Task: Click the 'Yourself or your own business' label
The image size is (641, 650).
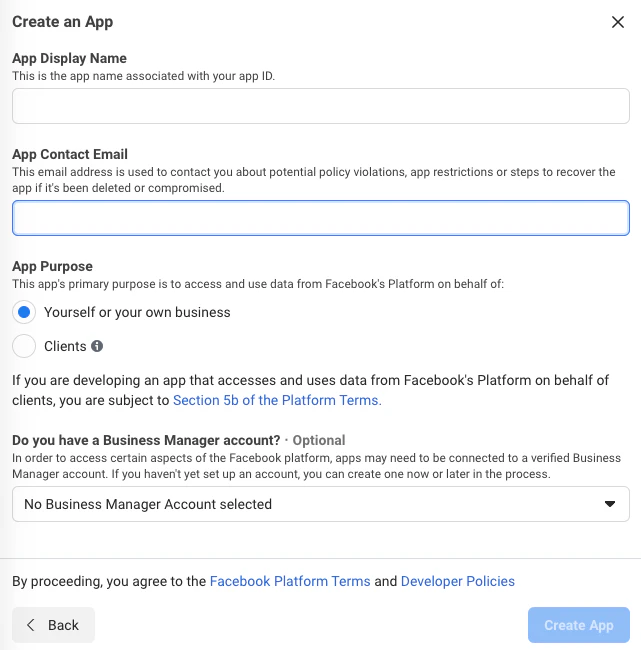Action: tap(137, 312)
